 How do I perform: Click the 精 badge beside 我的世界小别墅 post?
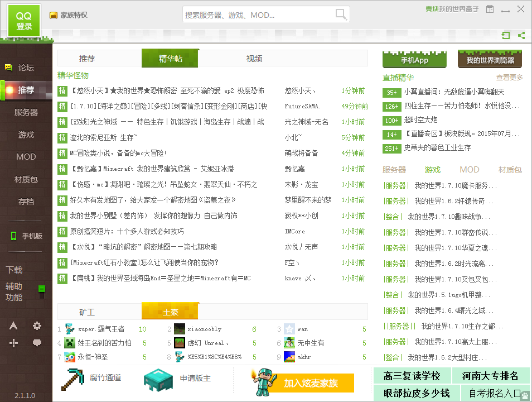tap(62, 216)
